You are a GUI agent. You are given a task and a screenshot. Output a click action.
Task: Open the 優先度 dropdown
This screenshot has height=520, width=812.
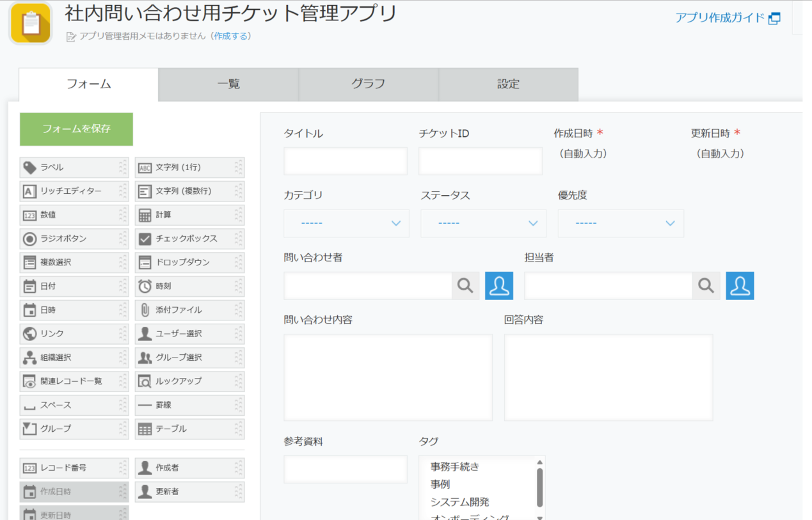[x=620, y=223]
